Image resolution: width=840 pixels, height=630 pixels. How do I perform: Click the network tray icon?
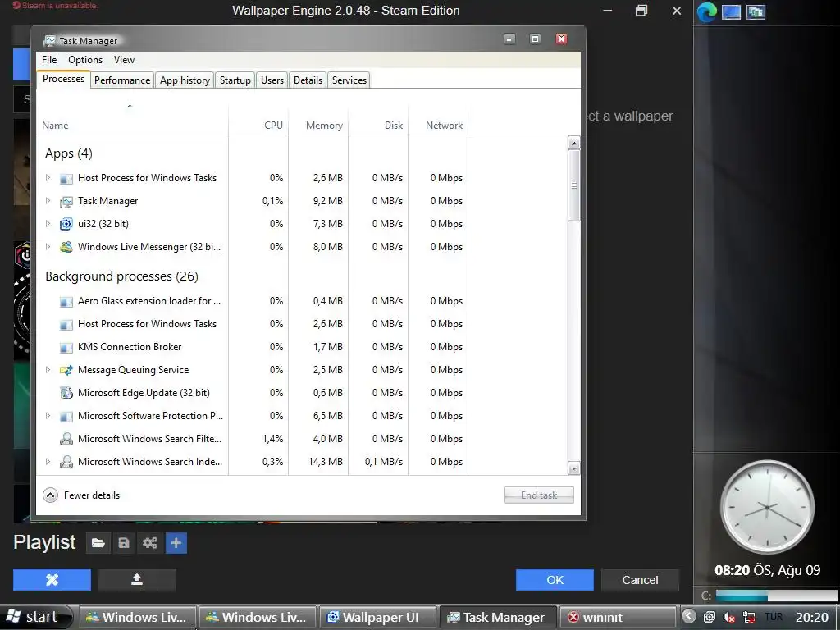(749, 617)
